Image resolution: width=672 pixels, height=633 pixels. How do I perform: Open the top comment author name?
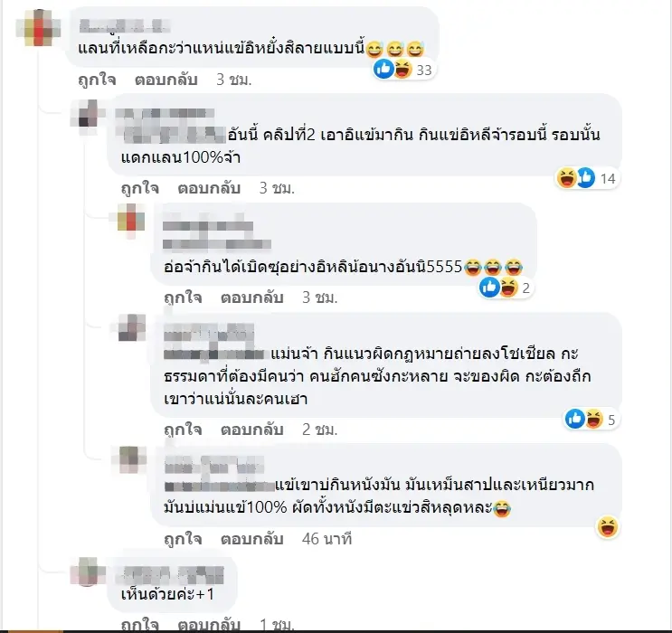(125, 25)
